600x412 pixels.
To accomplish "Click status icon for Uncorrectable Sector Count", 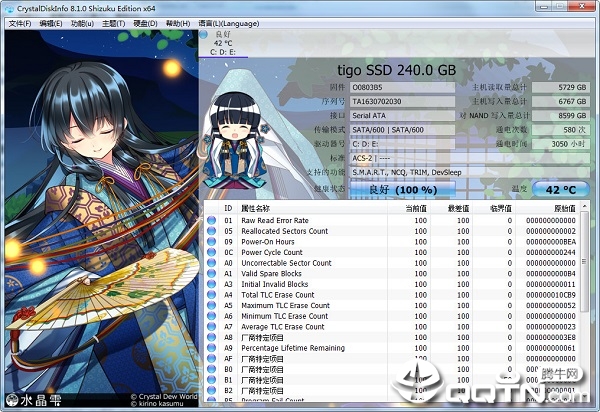I will tap(211, 263).
